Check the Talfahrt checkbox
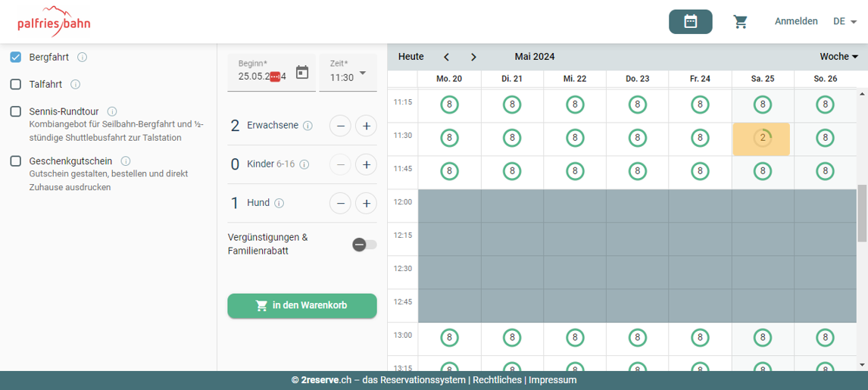The height and width of the screenshot is (390, 868). click(15, 85)
